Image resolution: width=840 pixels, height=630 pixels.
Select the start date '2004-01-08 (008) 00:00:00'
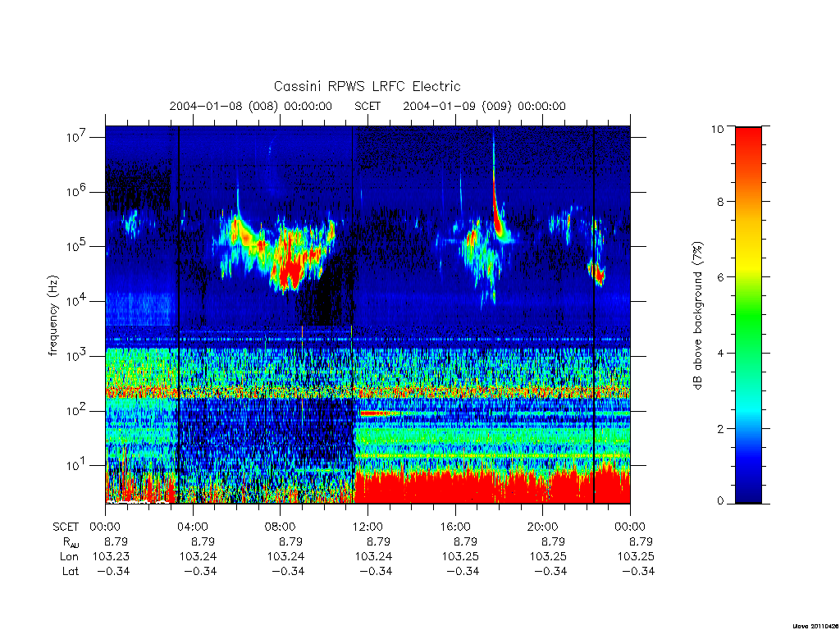pos(251,106)
